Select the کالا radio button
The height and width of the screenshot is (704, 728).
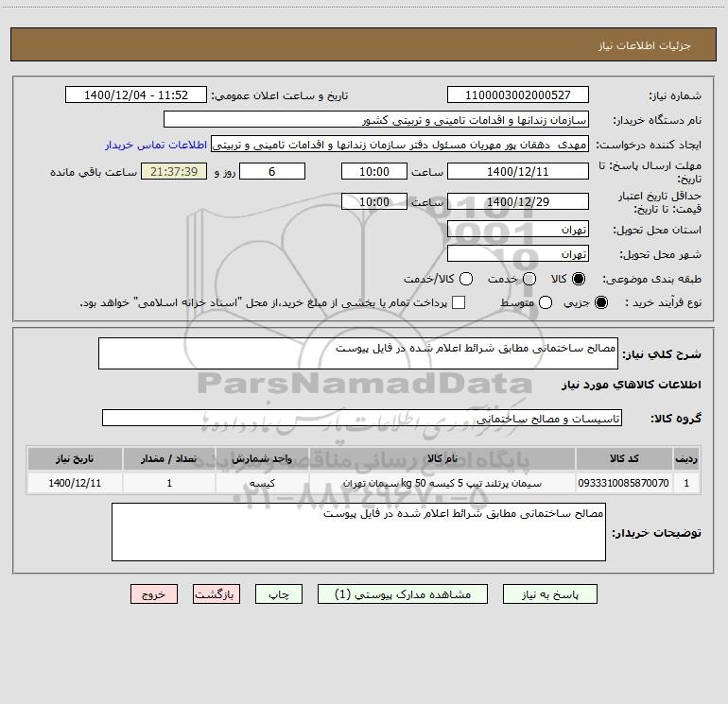579,279
